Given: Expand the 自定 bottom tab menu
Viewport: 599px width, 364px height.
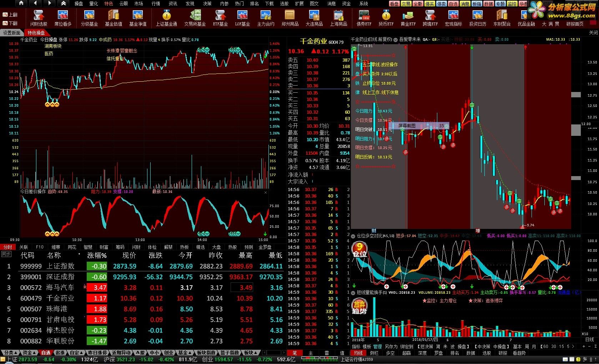Looking at the screenshot, I should 76,353.
